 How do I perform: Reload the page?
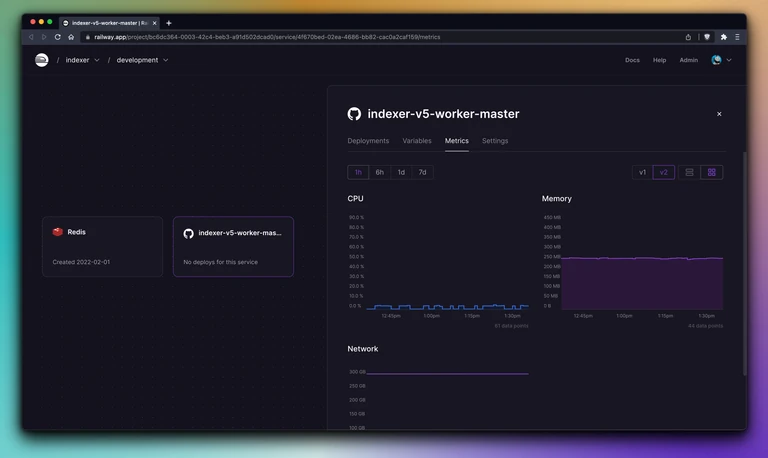[57, 37]
